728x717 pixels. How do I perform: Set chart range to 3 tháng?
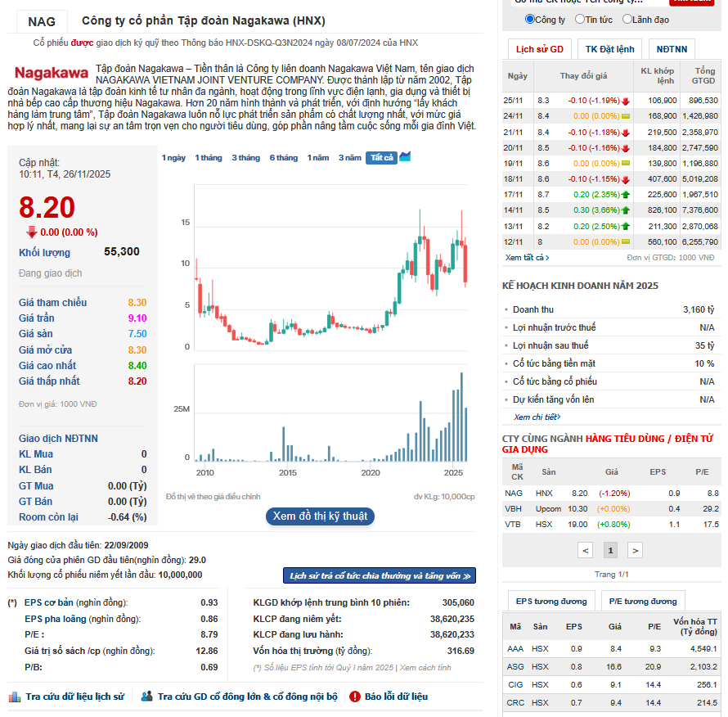[246, 158]
